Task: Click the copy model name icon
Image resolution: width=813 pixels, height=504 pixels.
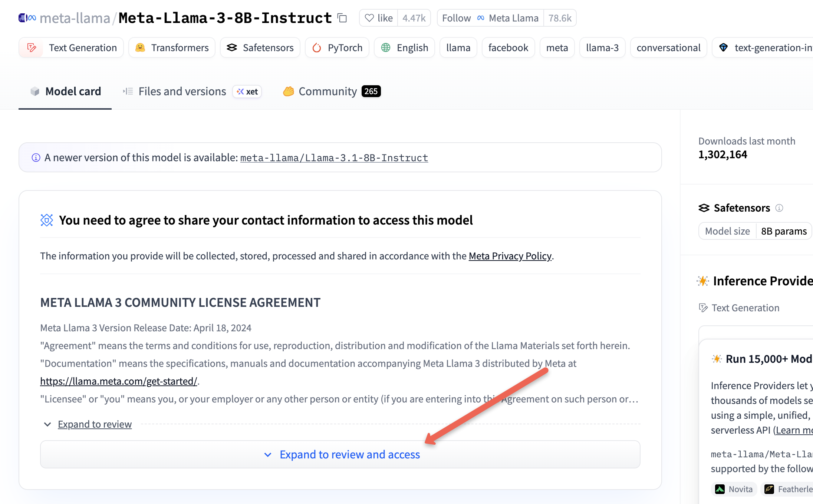Action: point(341,18)
